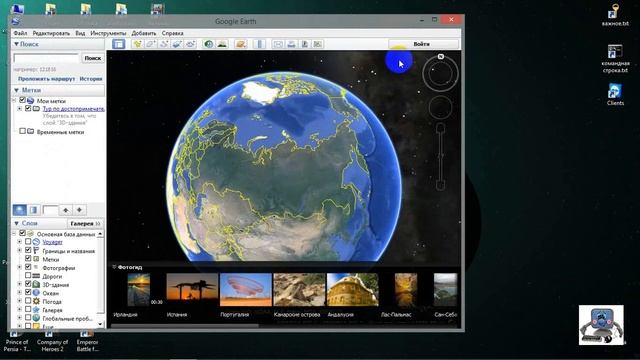The image size is (640, 360).
Task: Expand the 'Погода' tree node
Action: click(x=19, y=301)
